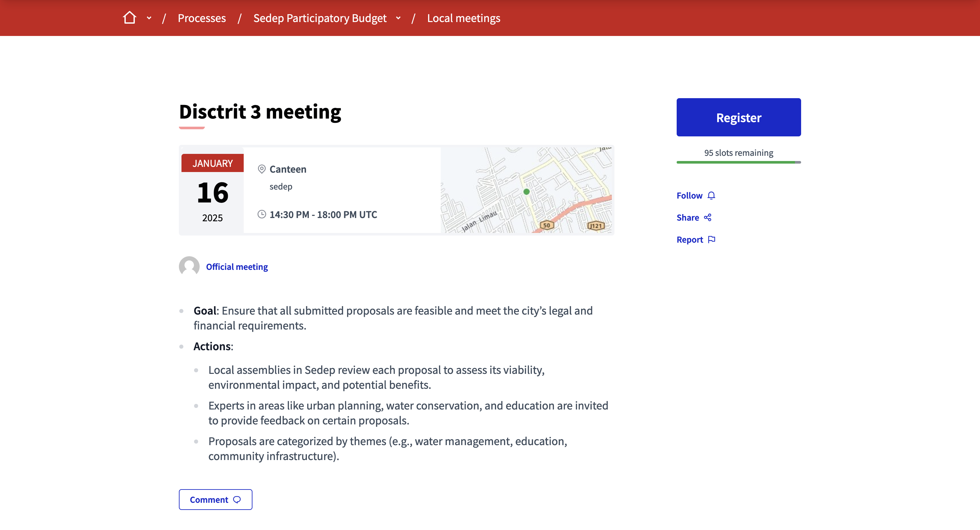Click the Share icon
Viewport: 980px width, 530px height.
click(708, 217)
